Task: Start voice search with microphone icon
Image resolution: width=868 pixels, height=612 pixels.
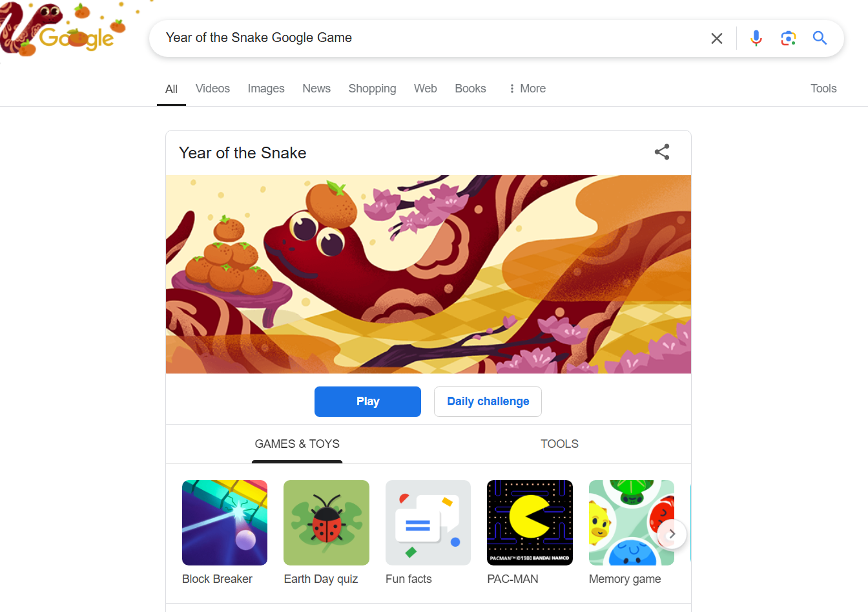Action: pyautogui.click(x=756, y=38)
